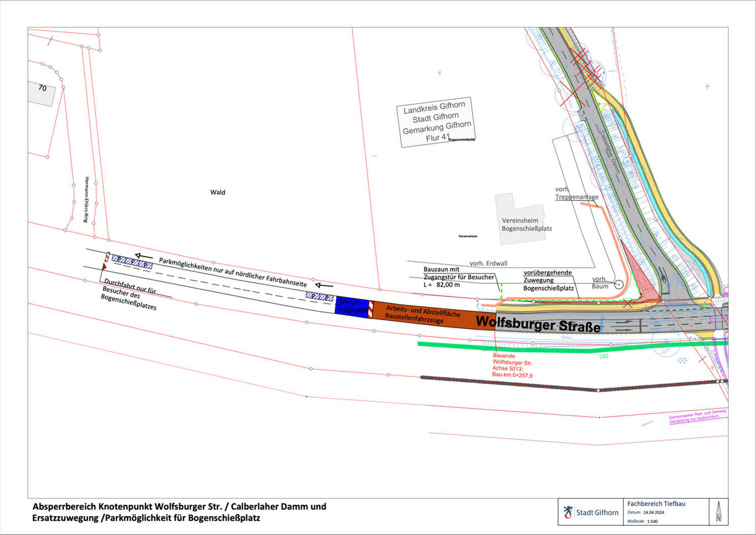Click 'Parkmöglichkeiten nur auf nördlicher Fahrbahnseite' text
This screenshot has height=535, width=756.
233,273
